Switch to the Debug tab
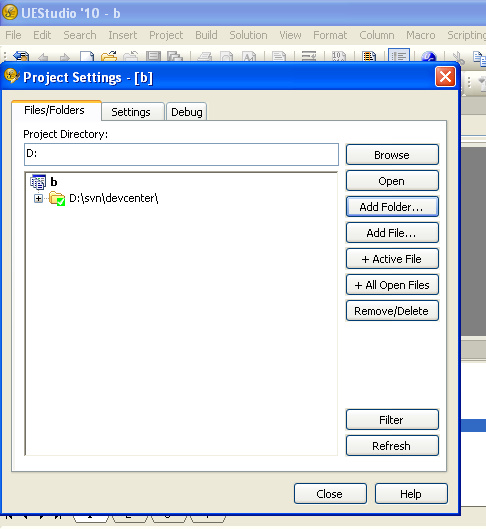Screen dimensions: 486x529 coord(187,112)
